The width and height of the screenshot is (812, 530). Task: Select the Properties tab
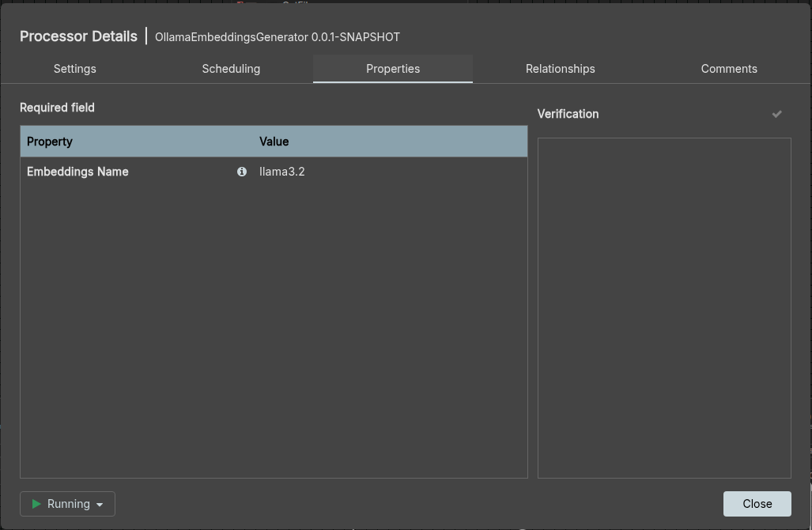click(393, 69)
